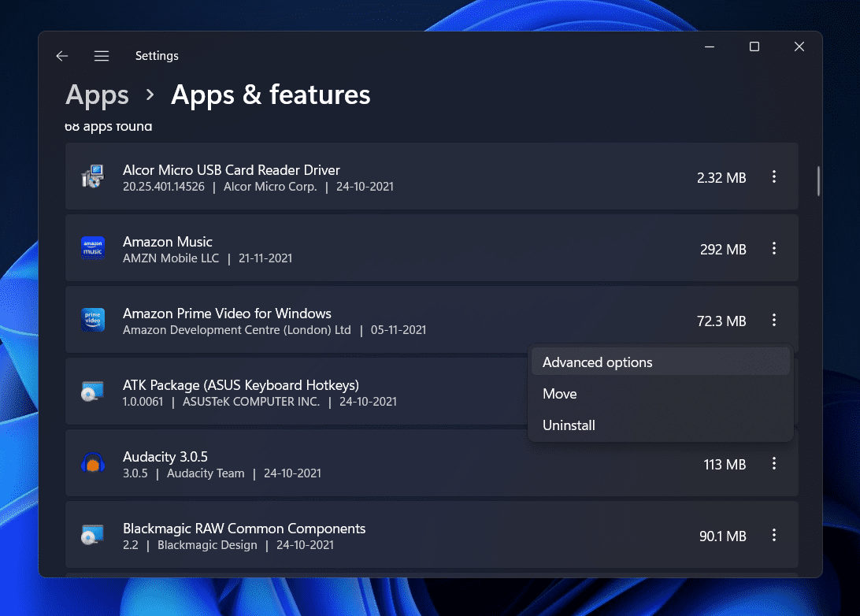Click the 113 MB size value
The image size is (860, 616).
[x=725, y=465]
